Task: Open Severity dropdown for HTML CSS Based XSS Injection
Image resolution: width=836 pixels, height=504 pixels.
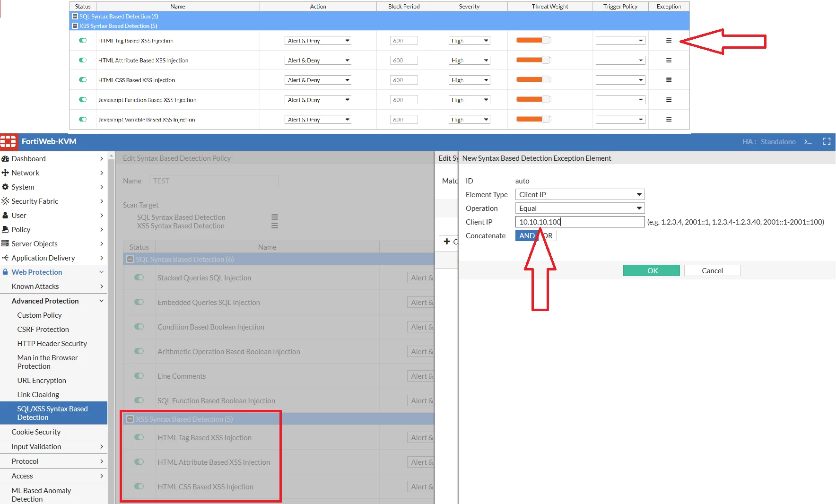Action: (x=469, y=80)
